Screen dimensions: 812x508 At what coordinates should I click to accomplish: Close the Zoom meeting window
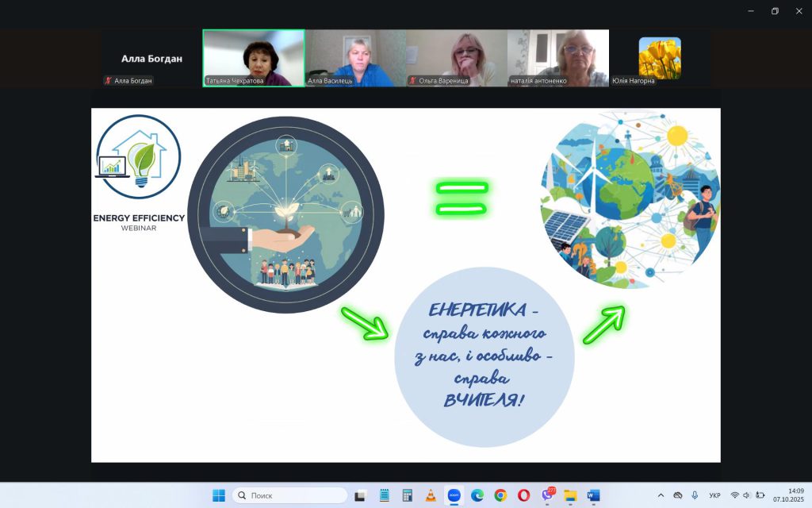[x=799, y=11]
